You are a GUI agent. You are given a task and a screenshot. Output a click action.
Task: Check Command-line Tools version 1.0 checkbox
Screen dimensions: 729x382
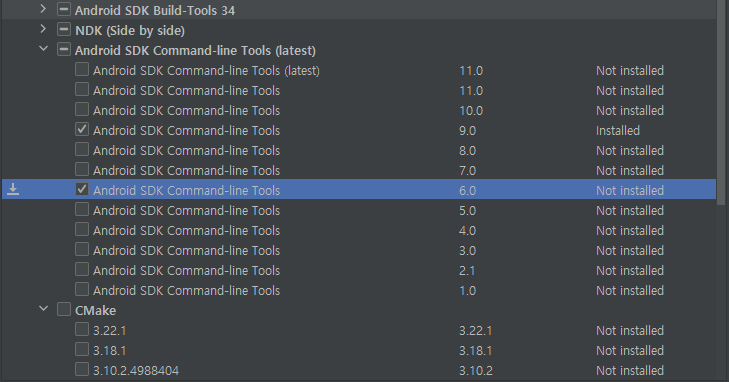[82, 289]
